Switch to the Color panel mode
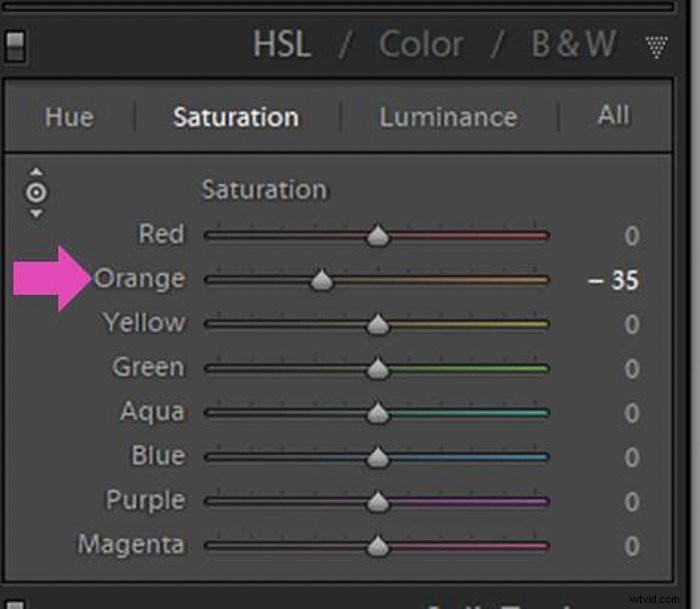Image resolution: width=700 pixels, height=609 pixels. [x=421, y=44]
